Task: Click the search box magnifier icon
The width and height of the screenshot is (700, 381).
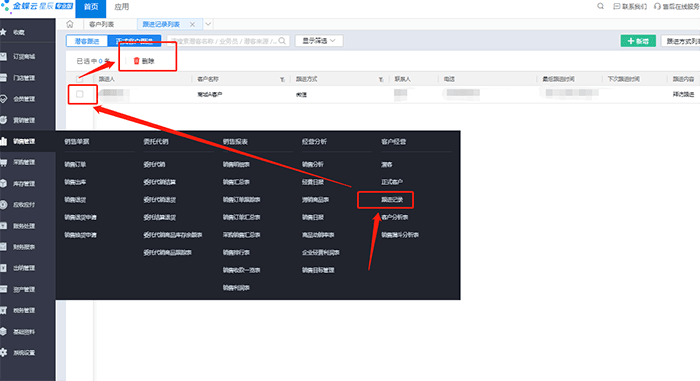Action: click(x=282, y=41)
